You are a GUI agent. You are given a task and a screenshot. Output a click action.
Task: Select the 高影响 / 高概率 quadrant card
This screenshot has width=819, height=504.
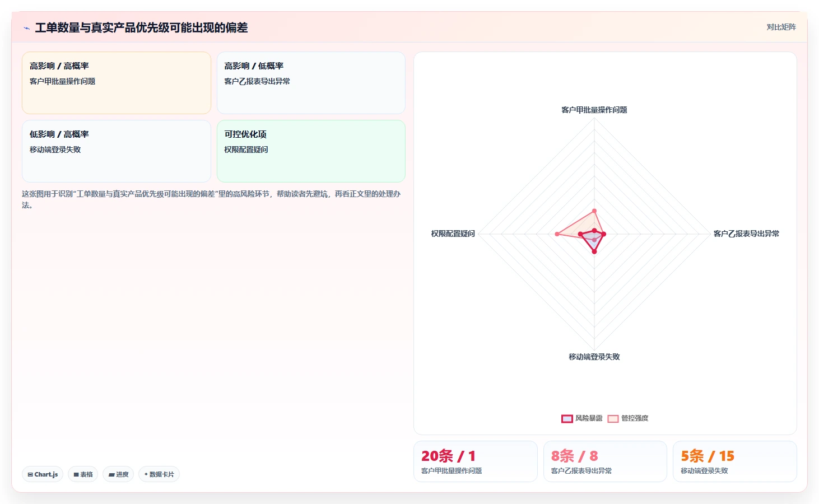(117, 83)
